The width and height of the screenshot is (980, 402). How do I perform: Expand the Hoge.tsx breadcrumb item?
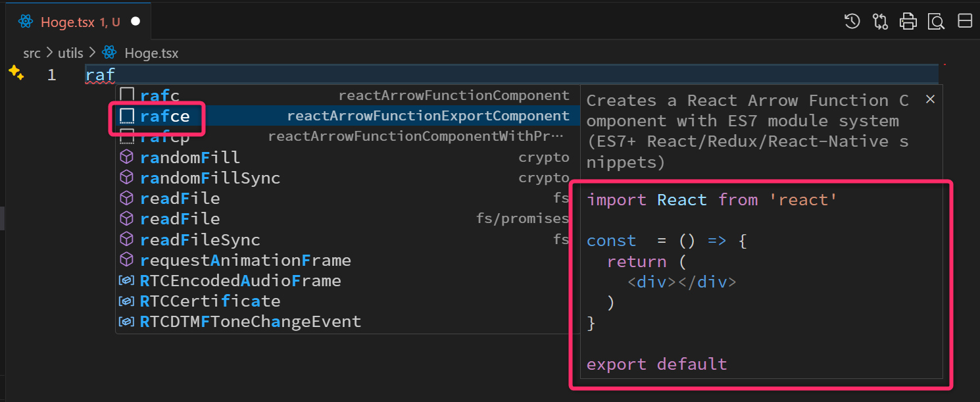point(151,53)
